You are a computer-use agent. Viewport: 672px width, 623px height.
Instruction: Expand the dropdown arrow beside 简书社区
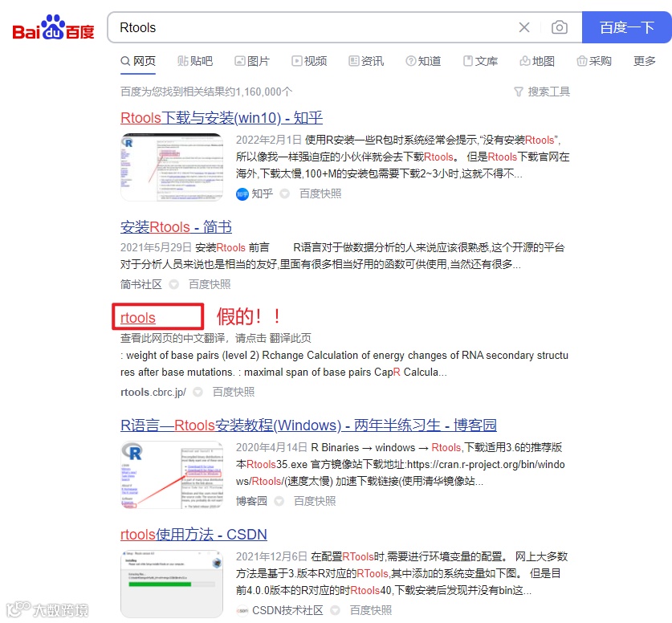(173, 284)
